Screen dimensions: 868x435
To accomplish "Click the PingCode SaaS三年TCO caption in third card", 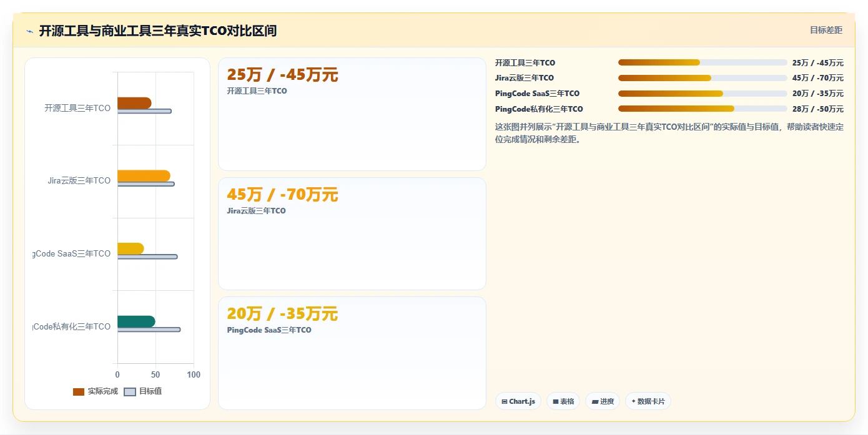I will click(x=269, y=330).
